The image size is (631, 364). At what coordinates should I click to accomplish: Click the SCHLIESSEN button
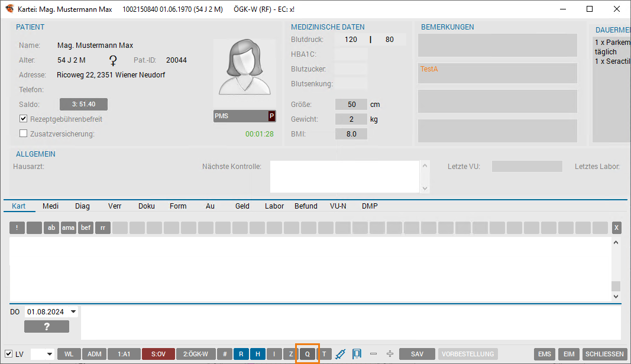(604, 354)
